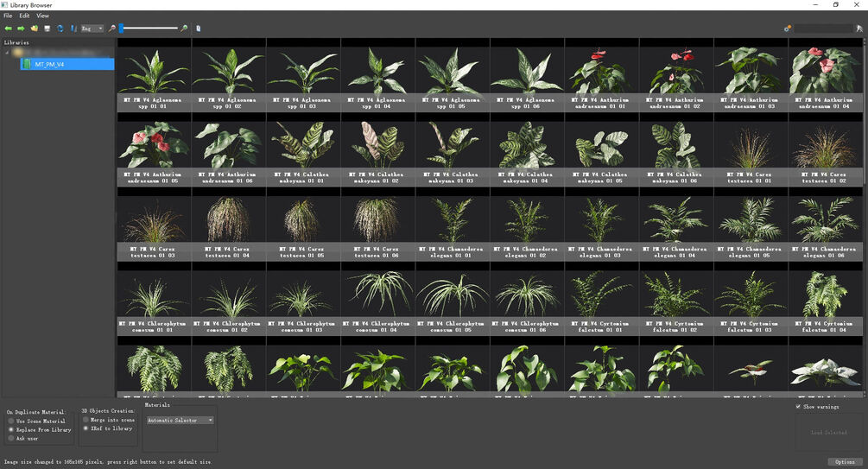The image size is (868, 469).
Task: Select Anthurium andraeanum 01 01 thumbnail
Action: (x=601, y=75)
